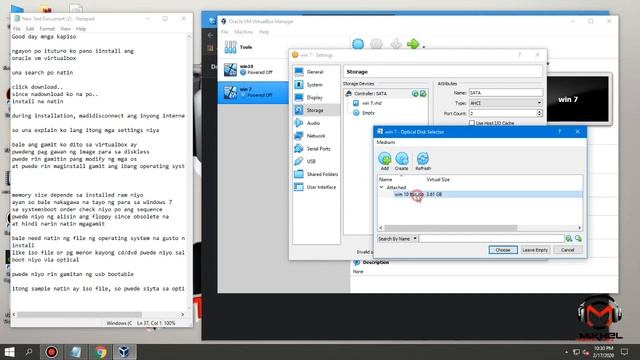Image resolution: width=640 pixels, height=360 pixels.
Task: Open the Format menu in Notepad
Action: [x=47, y=29]
